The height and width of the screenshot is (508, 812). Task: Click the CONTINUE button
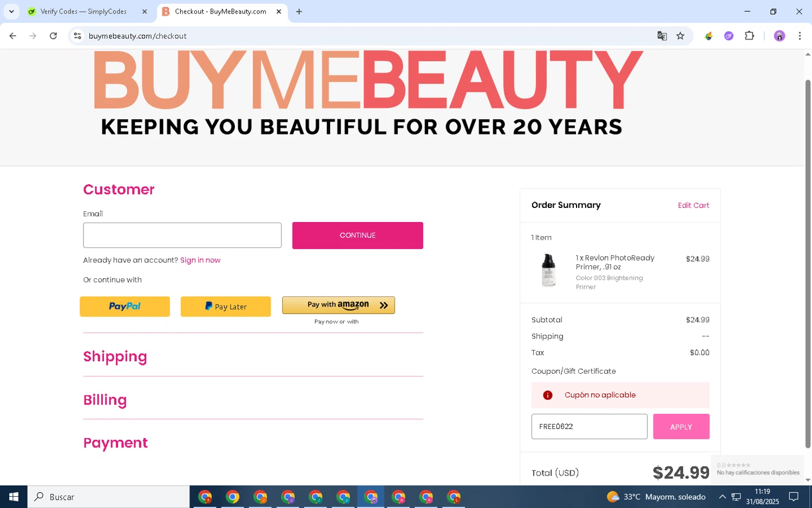coord(357,235)
